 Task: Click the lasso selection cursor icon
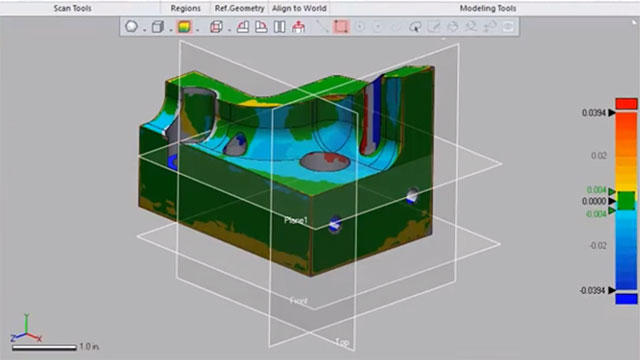[x=415, y=27]
